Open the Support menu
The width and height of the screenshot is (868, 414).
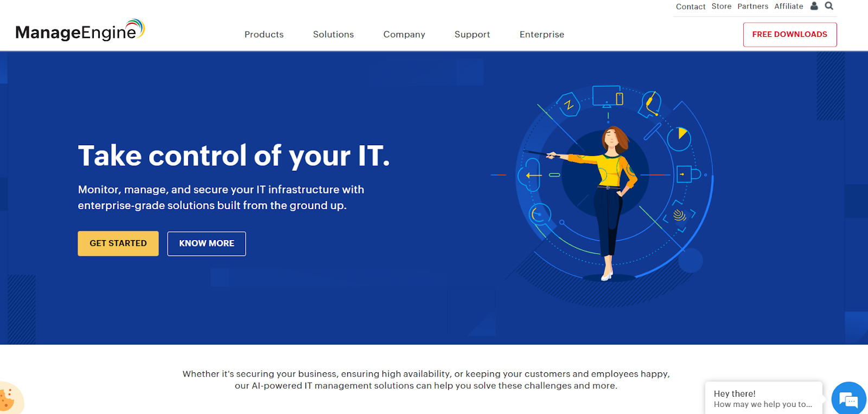point(473,34)
